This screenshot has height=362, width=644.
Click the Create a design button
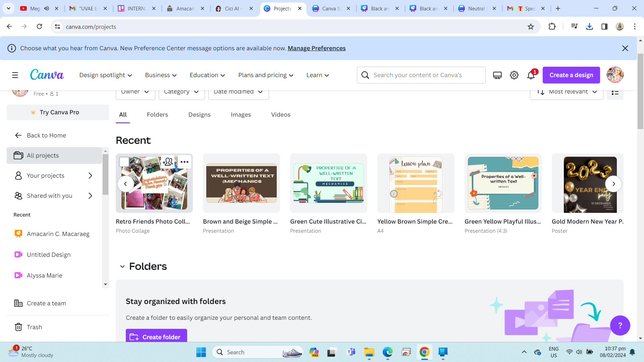pyautogui.click(x=571, y=75)
